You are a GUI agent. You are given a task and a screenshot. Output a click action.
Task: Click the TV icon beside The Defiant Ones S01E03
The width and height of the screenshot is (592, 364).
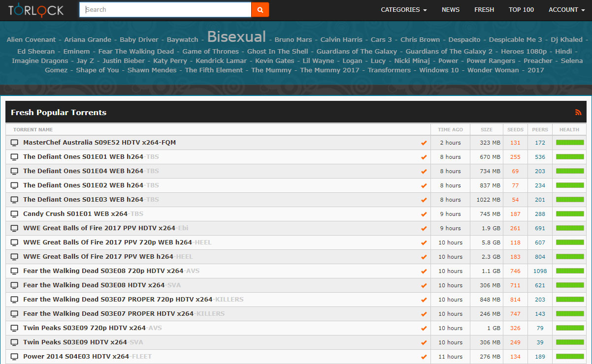pos(14,200)
